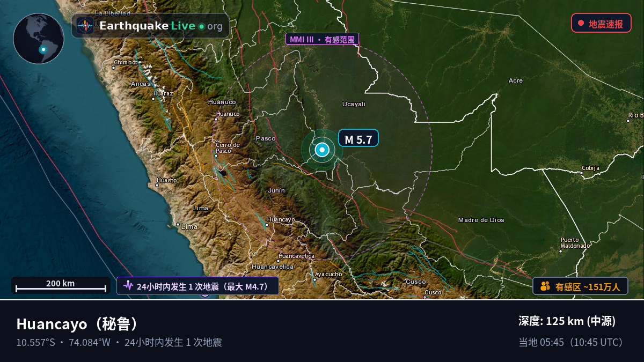Click the Junín region label

pyautogui.click(x=276, y=190)
